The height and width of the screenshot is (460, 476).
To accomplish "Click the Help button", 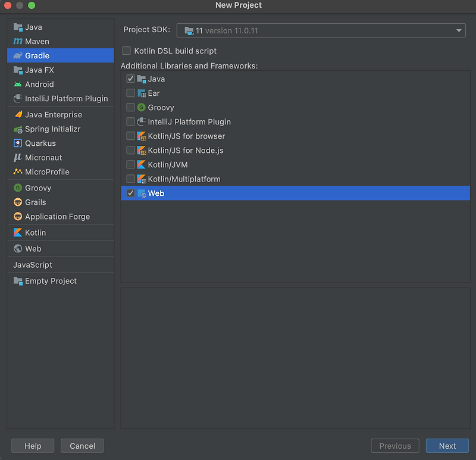I will (33, 446).
